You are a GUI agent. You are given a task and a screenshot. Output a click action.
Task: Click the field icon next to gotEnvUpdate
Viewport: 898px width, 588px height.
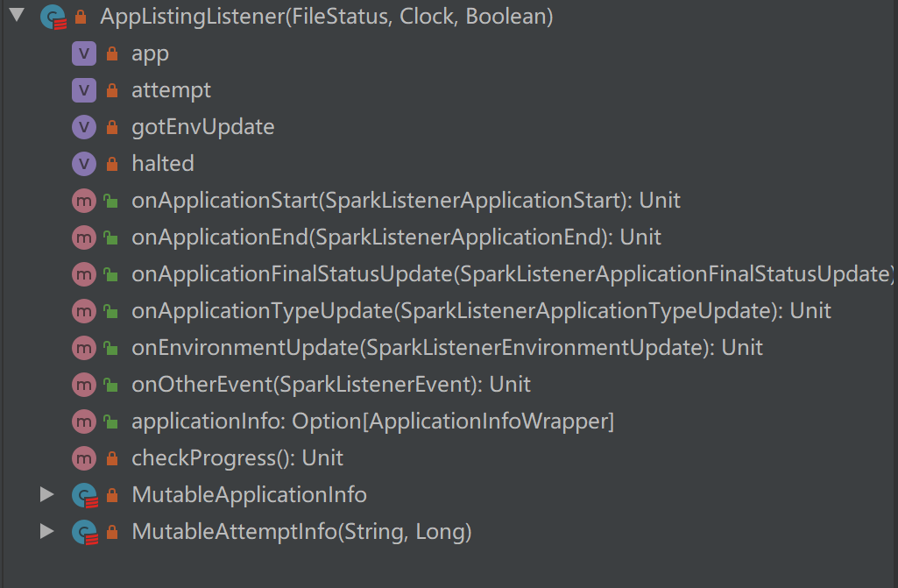pos(83,127)
